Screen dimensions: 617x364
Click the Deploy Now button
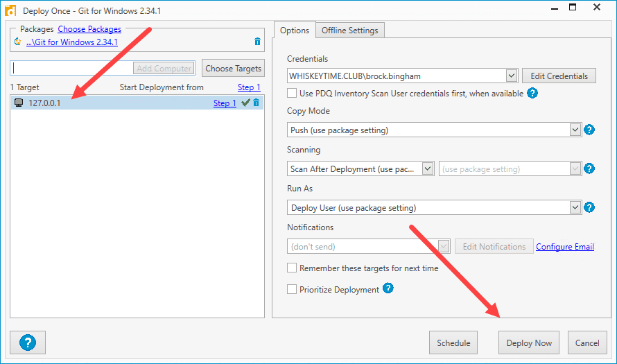pyautogui.click(x=529, y=343)
